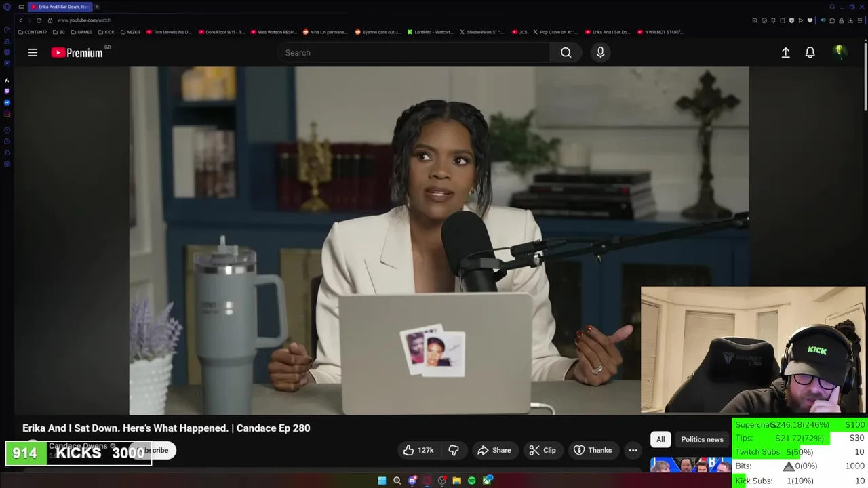Open File Explorer from the taskbar
868x488 pixels.
pyautogui.click(x=456, y=481)
